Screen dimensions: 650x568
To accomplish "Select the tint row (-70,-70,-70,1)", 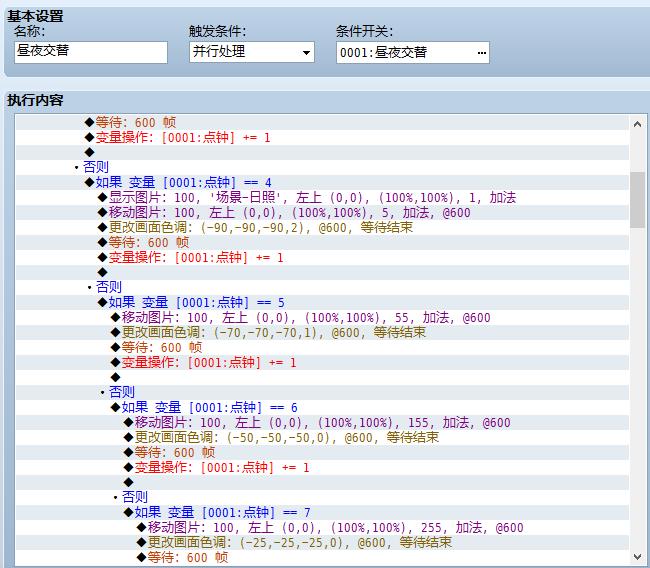I will tap(322, 333).
